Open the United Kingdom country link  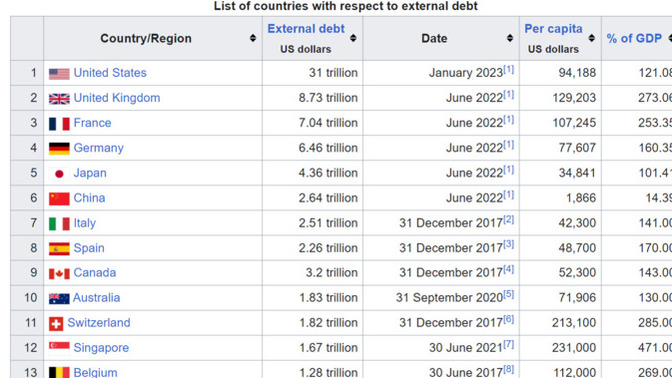point(117,98)
